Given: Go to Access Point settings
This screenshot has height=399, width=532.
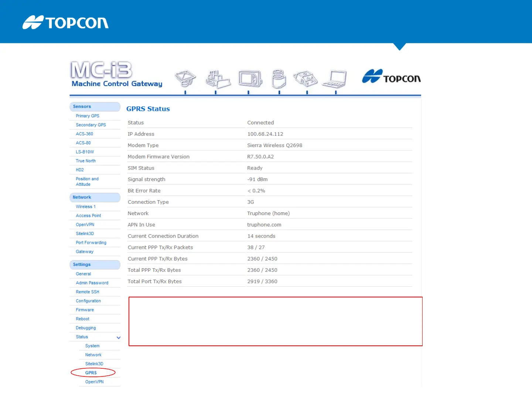Looking at the screenshot, I should 88,216.
